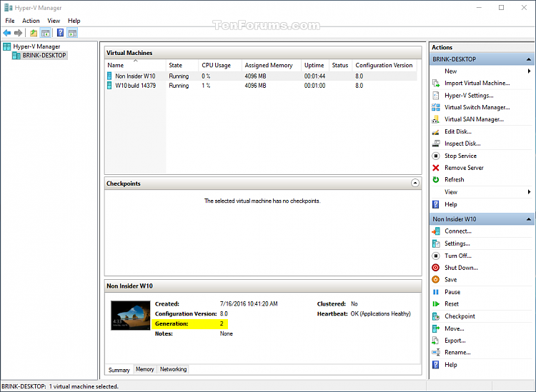536x392 pixels.
Task: Click the orange Save icon
Action: pos(436,280)
